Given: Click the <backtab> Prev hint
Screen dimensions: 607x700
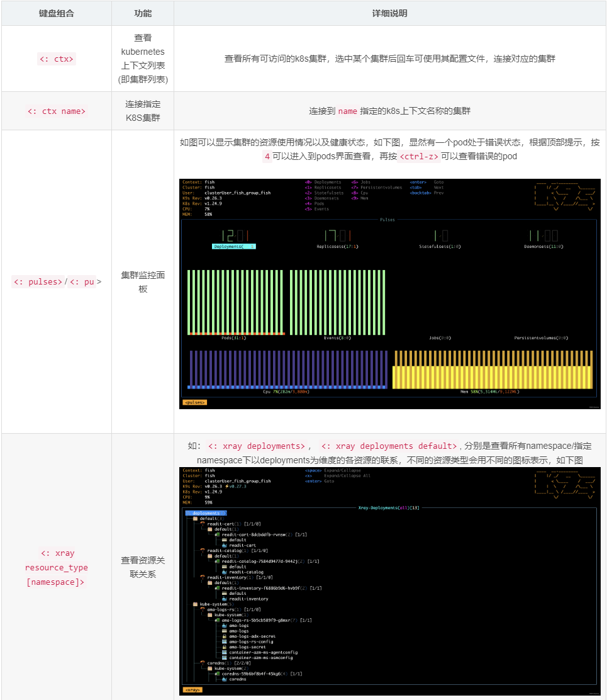Looking at the screenshot, I should pos(427,193).
